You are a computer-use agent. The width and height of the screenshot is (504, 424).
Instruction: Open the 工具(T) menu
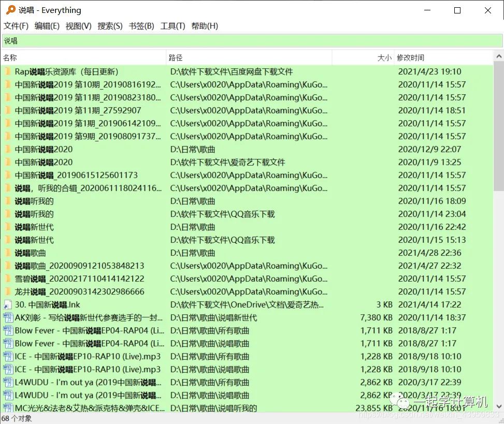pyautogui.click(x=172, y=26)
